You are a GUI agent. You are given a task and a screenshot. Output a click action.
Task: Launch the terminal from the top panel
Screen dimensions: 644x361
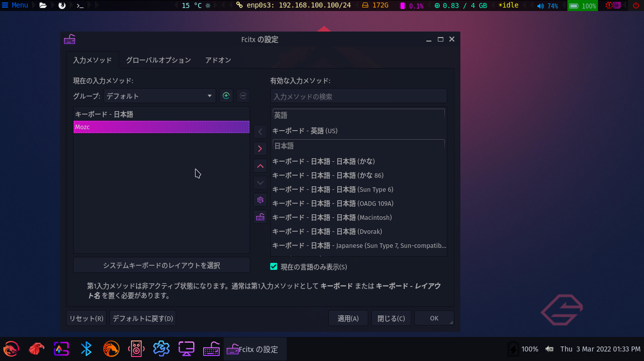tap(80, 6)
